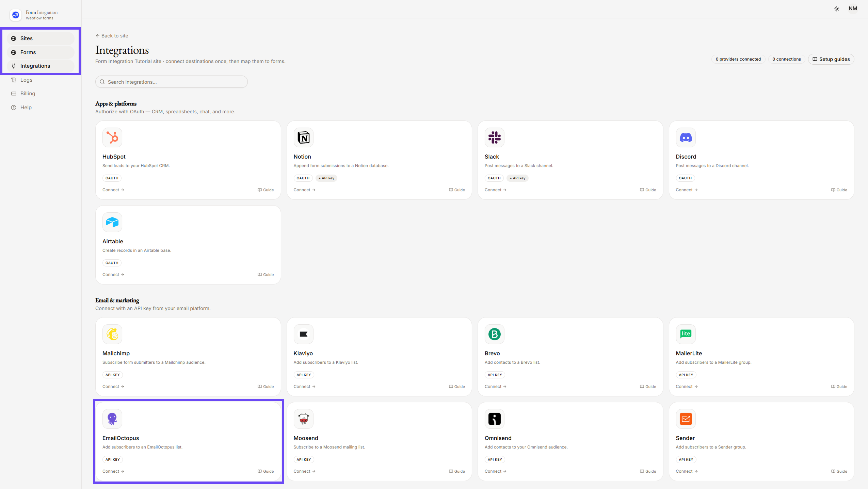Open Forms in the sidebar
868x489 pixels.
tap(41, 52)
